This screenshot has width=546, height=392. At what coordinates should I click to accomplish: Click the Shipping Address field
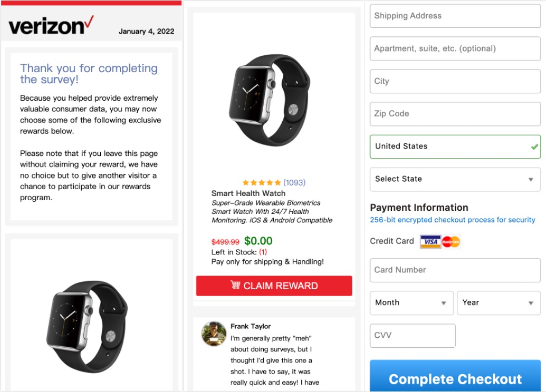455,16
